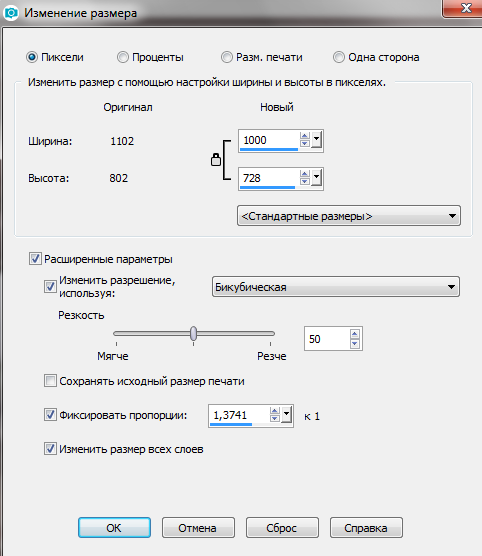Click the Сброс reset button
The height and width of the screenshot is (556, 482).
coord(282,528)
